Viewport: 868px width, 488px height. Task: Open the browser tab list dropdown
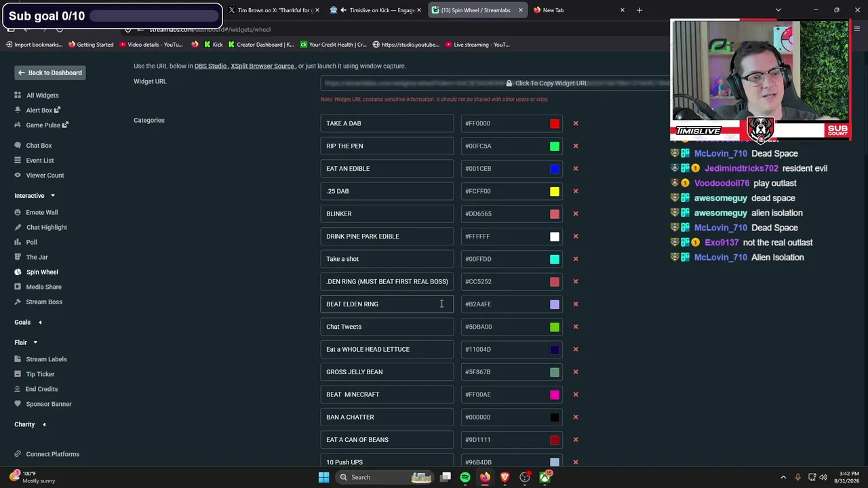(x=778, y=10)
